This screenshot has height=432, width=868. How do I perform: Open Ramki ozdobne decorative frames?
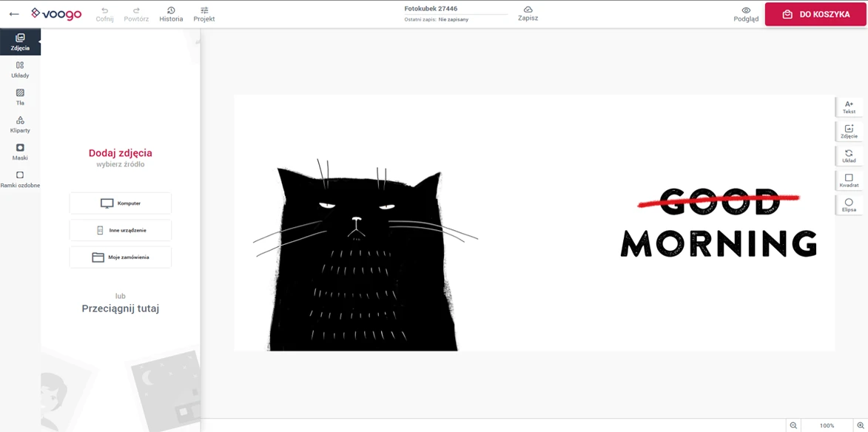pyautogui.click(x=20, y=179)
